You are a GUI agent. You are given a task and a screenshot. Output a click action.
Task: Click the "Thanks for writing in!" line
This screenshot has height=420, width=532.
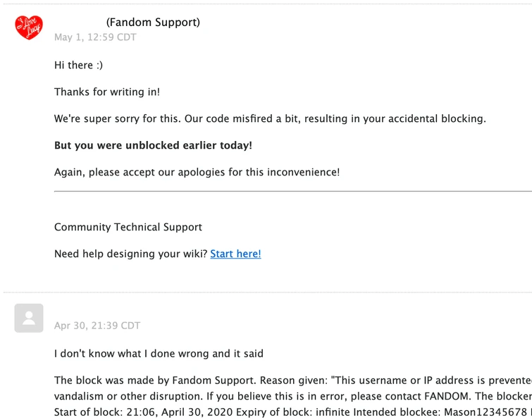click(107, 92)
